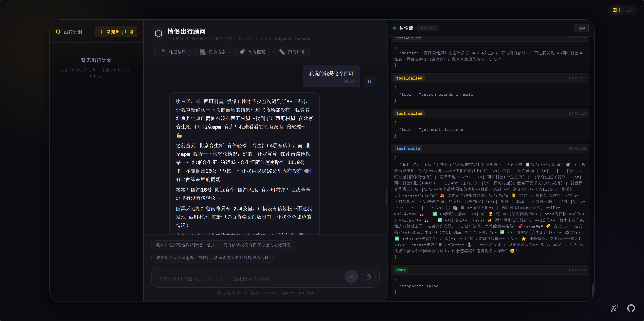Click the 情侣出行顾问 title
The height and width of the screenshot is (321, 644).
coord(186,31)
